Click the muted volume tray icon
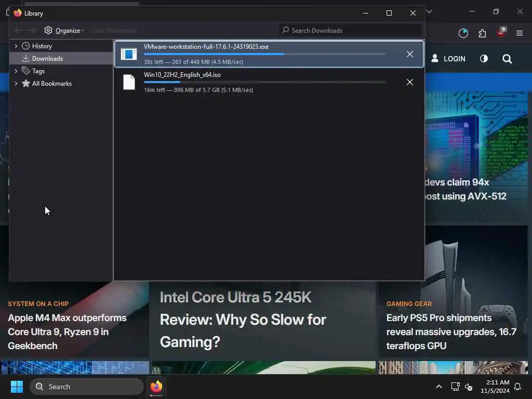532x399 pixels. pyautogui.click(x=469, y=387)
